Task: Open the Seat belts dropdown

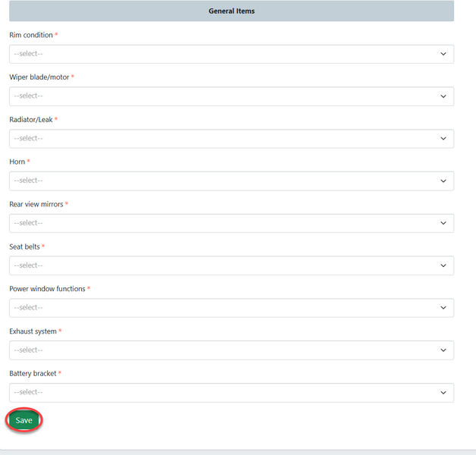Action: (x=231, y=265)
